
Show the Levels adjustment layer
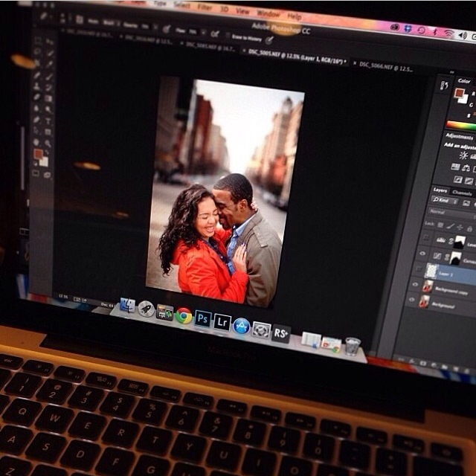pos(426,237)
